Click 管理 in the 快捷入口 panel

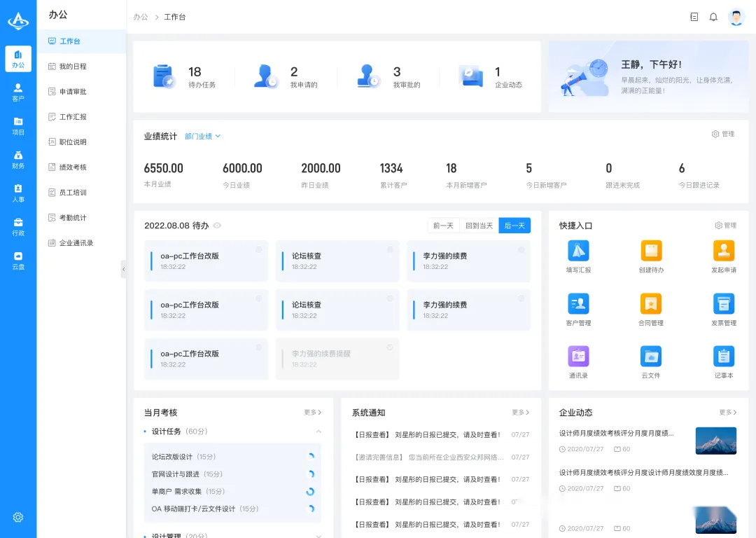[726, 226]
